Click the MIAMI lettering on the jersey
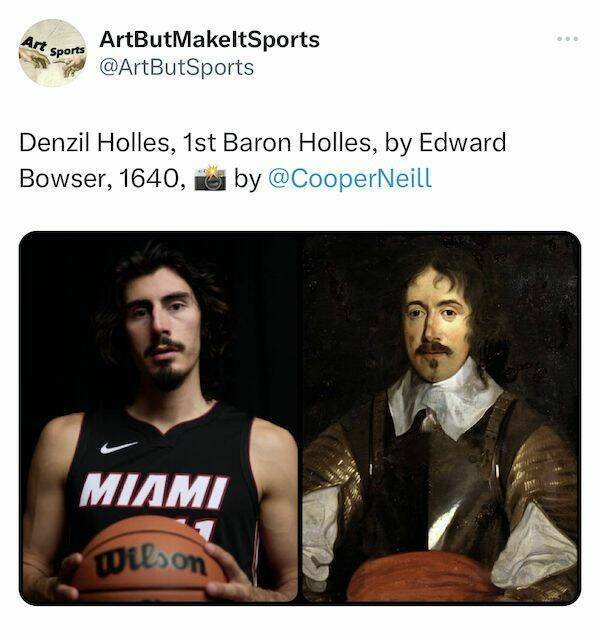The width and height of the screenshot is (600, 638). tap(153, 491)
